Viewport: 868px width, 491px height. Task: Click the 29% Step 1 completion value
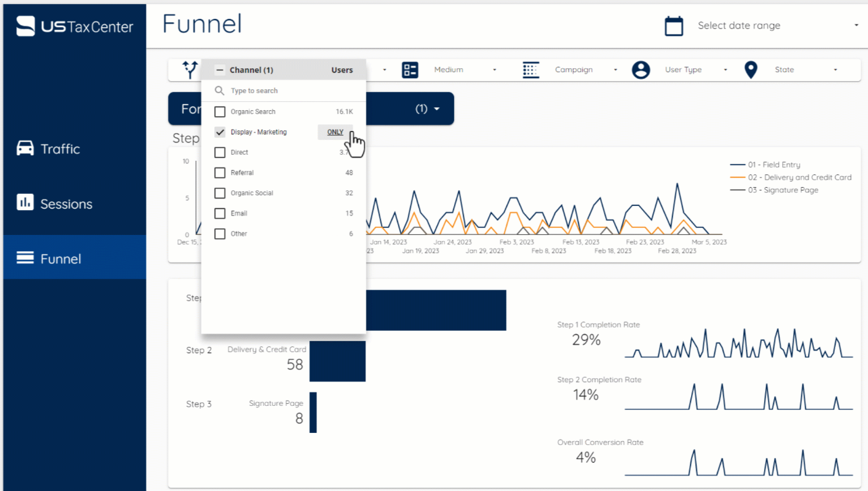coord(586,340)
